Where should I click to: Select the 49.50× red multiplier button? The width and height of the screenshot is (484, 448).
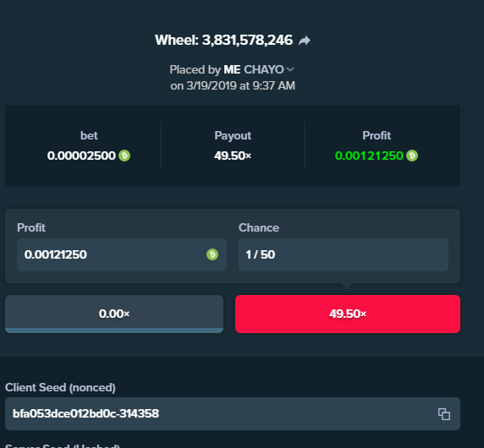pyautogui.click(x=348, y=314)
